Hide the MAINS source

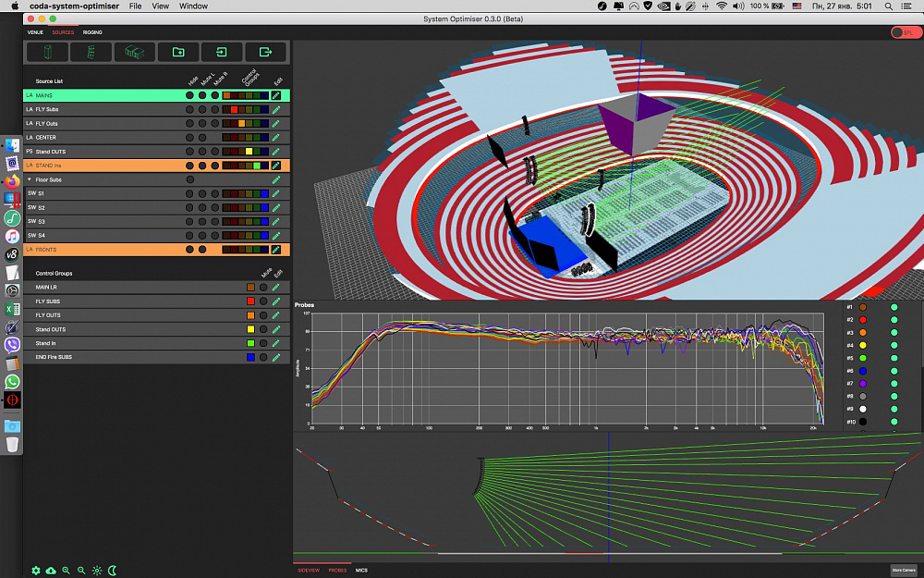click(x=190, y=95)
